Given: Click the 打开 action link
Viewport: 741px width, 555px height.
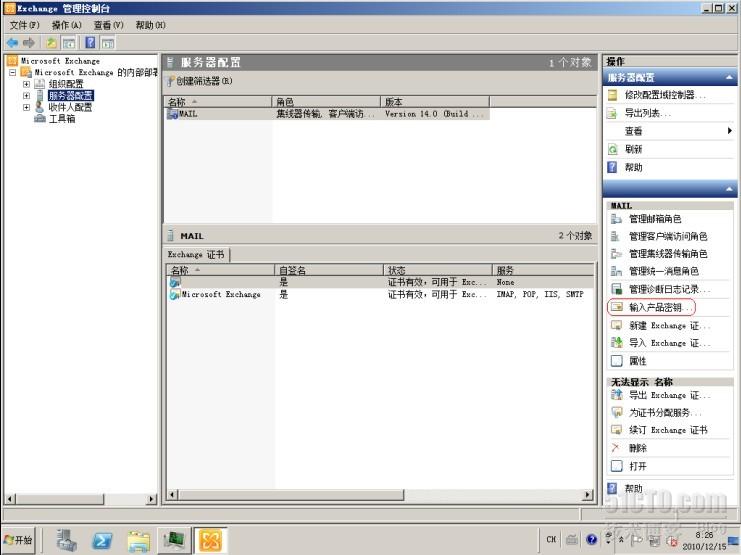Looking at the screenshot, I should tap(638, 466).
